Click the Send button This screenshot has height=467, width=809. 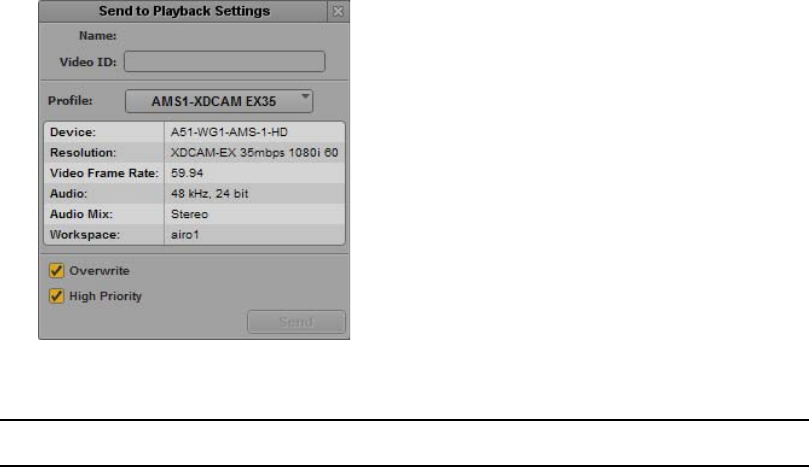(296, 321)
